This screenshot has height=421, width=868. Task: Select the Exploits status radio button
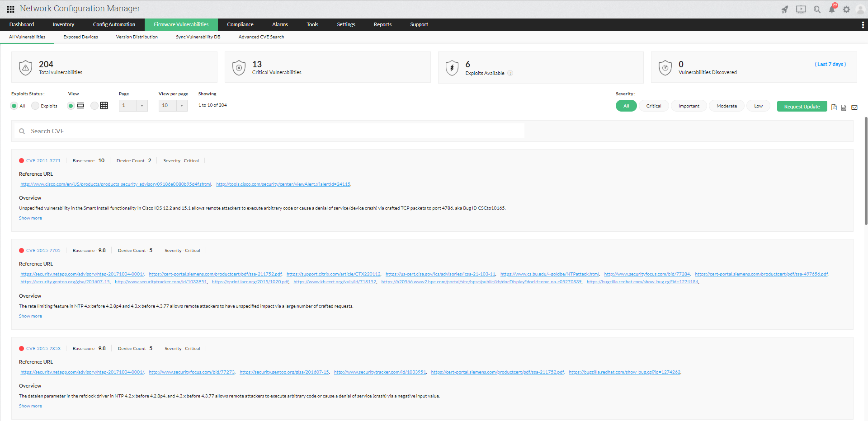click(x=35, y=106)
